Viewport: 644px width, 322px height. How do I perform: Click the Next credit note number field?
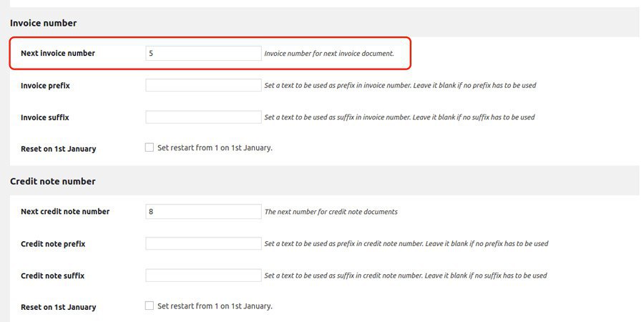tap(203, 212)
